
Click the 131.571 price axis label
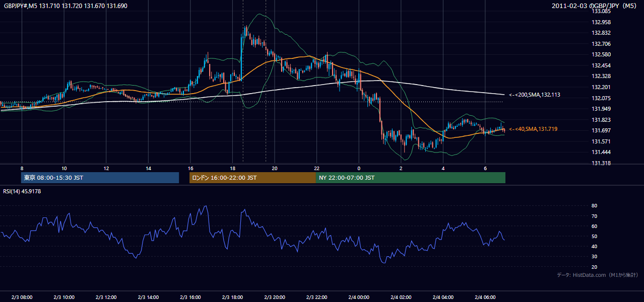coord(601,141)
